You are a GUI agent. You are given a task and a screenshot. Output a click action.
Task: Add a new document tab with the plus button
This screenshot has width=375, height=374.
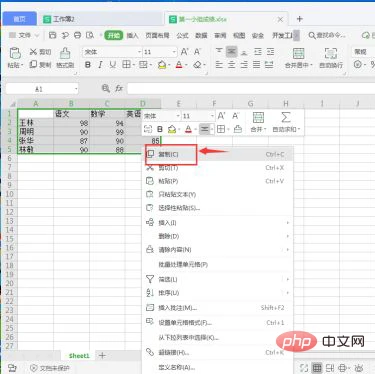[x=299, y=19]
